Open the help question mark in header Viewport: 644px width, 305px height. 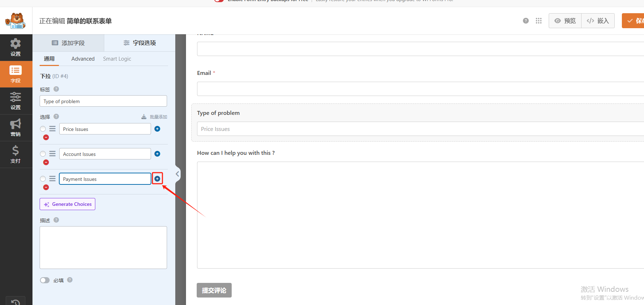tap(525, 21)
